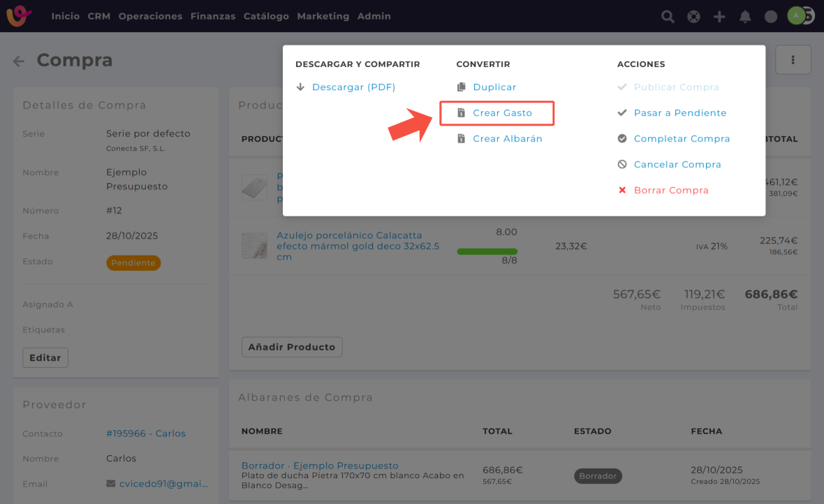This screenshot has width=824, height=504.
Task: Open the help lifebuoy icon
Action: pos(693,16)
